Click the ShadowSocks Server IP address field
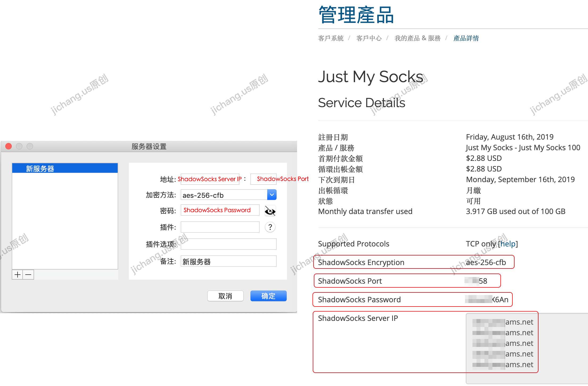This screenshot has height=386, width=588. [209, 179]
